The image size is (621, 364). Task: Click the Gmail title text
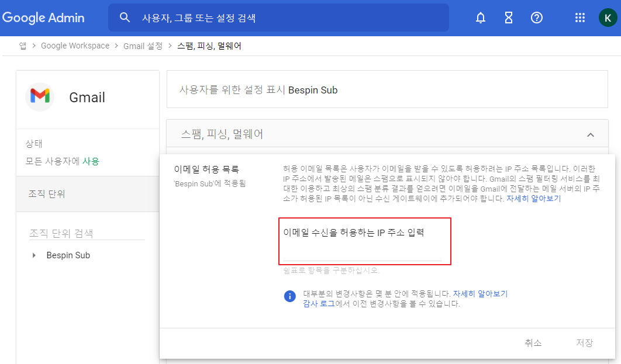(87, 98)
